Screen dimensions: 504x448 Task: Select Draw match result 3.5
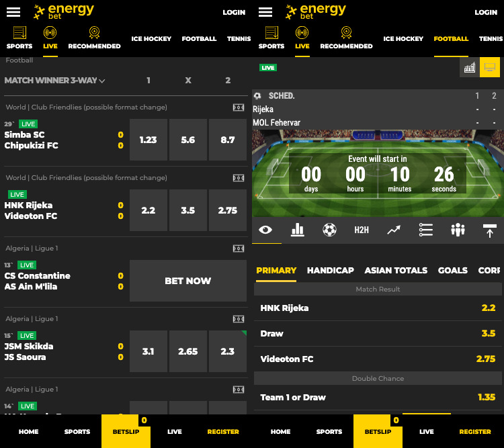coord(378,333)
